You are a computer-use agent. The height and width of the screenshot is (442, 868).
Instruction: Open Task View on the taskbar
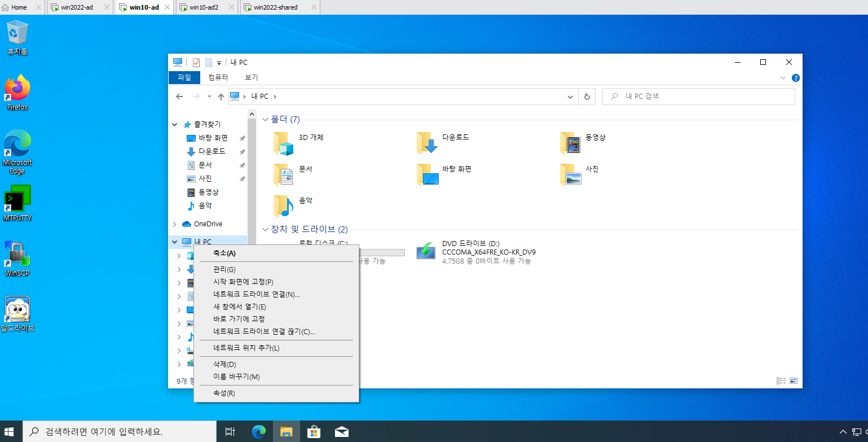coord(230,432)
